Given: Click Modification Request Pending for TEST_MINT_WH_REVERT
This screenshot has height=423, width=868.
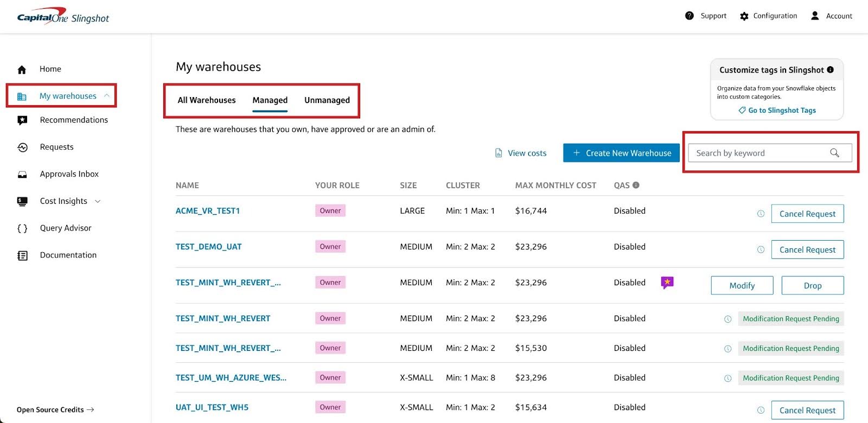Looking at the screenshot, I should (791, 319).
